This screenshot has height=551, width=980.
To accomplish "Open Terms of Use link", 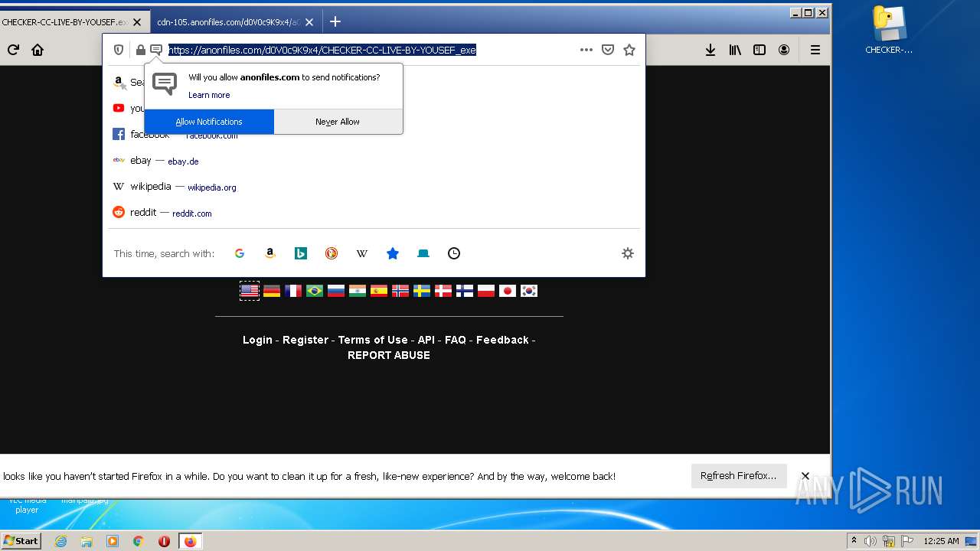I will point(373,340).
